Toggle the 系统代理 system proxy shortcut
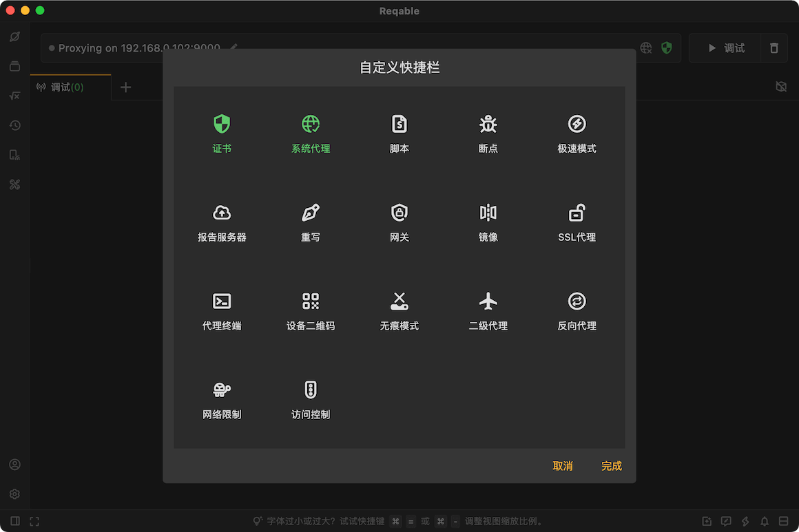 [x=311, y=134]
